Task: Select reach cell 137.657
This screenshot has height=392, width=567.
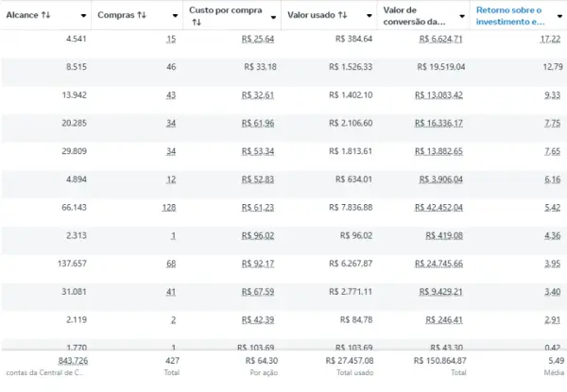Action: pos(72,264)
